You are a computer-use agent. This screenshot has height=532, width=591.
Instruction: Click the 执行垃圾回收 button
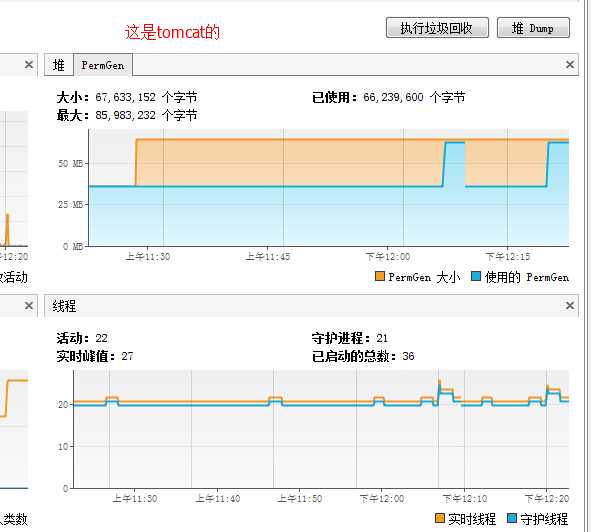pos(437,28)
